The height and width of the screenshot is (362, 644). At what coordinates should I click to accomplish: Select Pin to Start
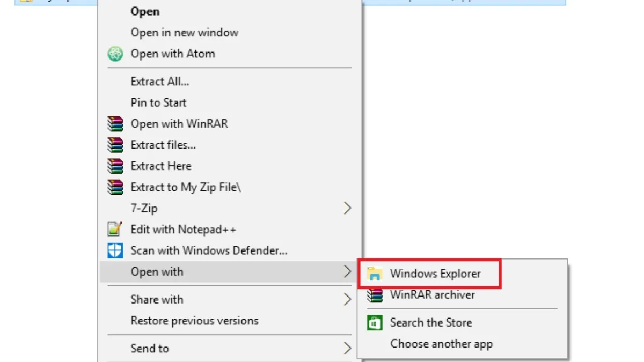point(158,102)
